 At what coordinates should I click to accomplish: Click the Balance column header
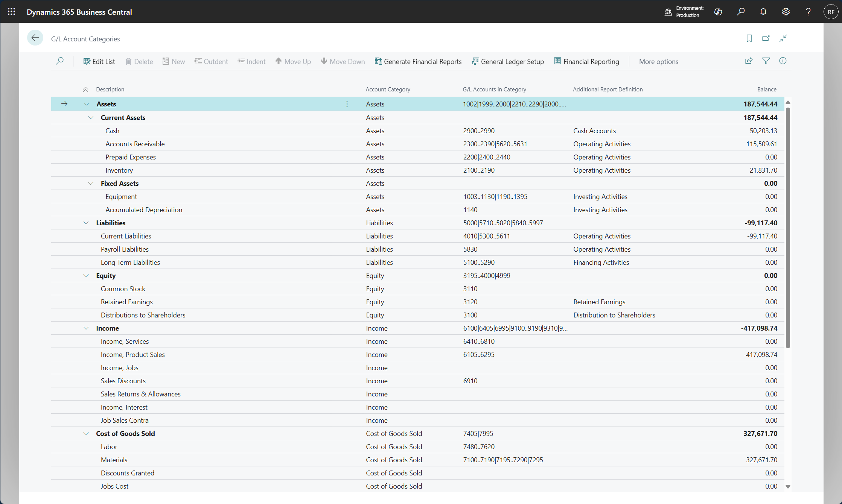tap(767, 90)
